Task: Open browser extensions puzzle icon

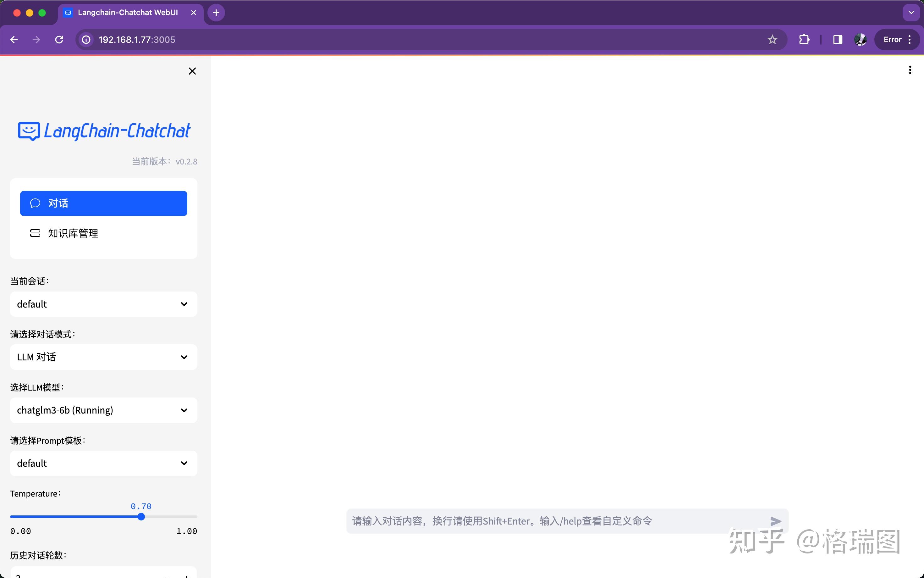Action: (x=804, y=40)
